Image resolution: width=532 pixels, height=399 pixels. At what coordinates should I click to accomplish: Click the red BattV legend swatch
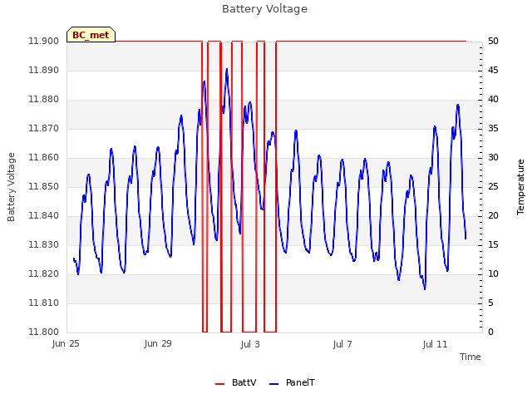point(219,384)
